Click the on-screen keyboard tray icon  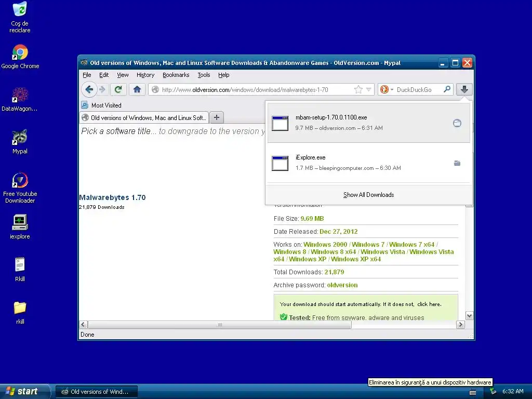pos(473,392)
